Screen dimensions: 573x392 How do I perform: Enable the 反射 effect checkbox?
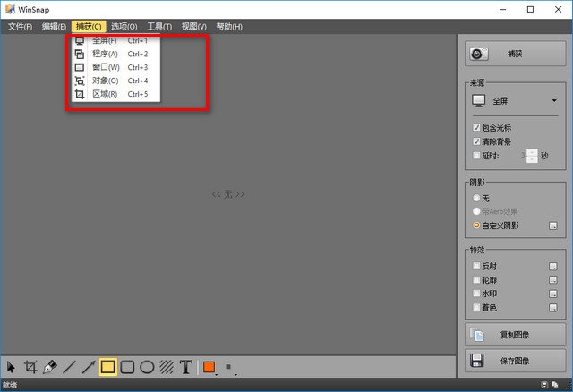tap(476, 266)
